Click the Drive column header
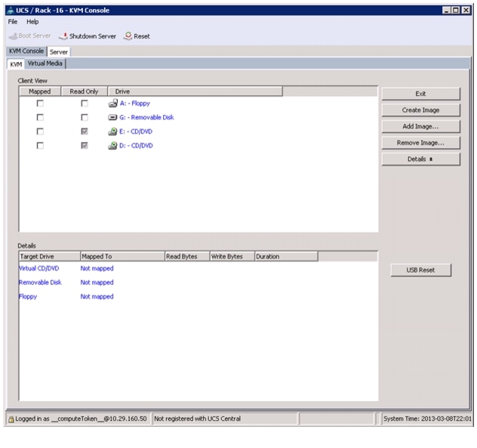Image resolution: width=477 pixels, height=448 pixels. pyautogui.click(x=195, y=91)
